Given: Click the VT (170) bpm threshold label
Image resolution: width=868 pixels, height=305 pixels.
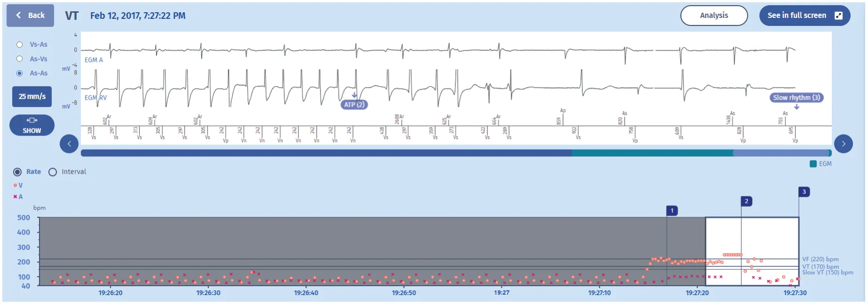Looking at the screenshot, I should pos(820,266).
